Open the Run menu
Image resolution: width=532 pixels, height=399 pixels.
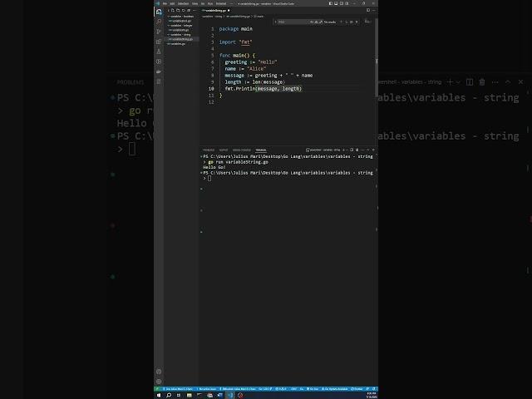point(210,3)
